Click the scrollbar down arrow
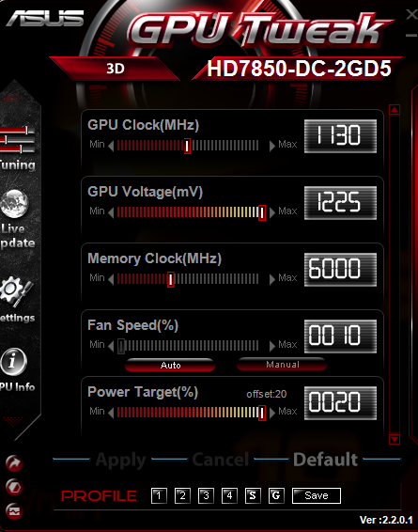Screen dimensions: 418x532 395,439
